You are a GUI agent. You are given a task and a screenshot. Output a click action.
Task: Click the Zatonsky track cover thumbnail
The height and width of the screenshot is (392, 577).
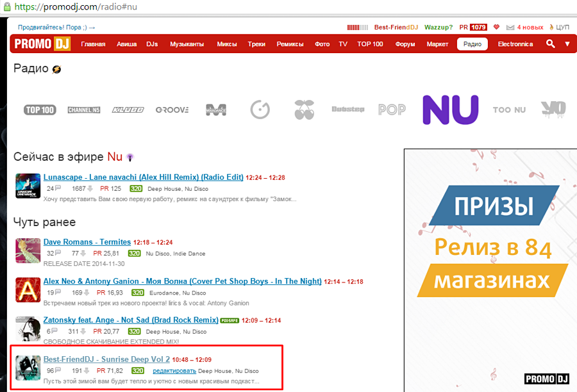pyautogui.click(x=28, y=328)
